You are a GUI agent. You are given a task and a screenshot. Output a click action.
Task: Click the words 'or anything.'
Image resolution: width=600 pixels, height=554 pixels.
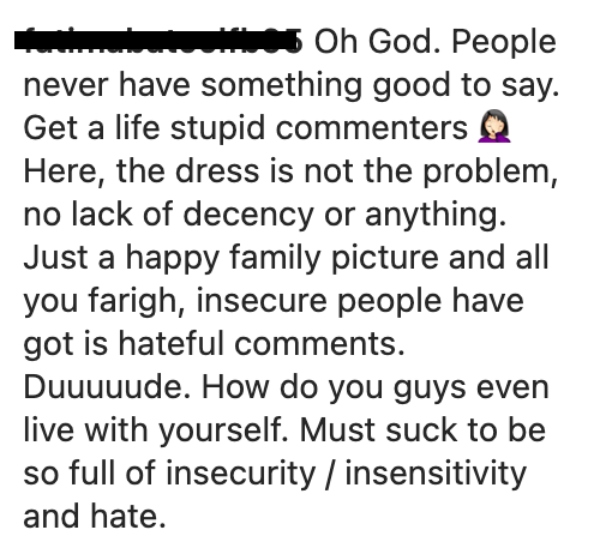(x=415, y=215)
